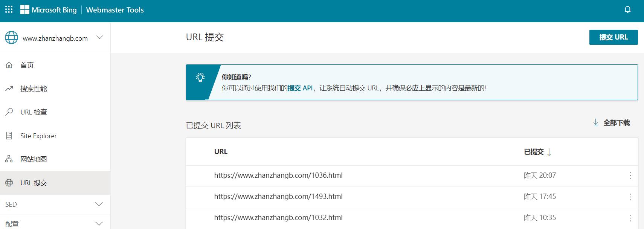The height and width of the screenshot is (229, 644).
Task: Click the Microsoft Bing logo
Action: pyautogui.click(x=49, y=10)
